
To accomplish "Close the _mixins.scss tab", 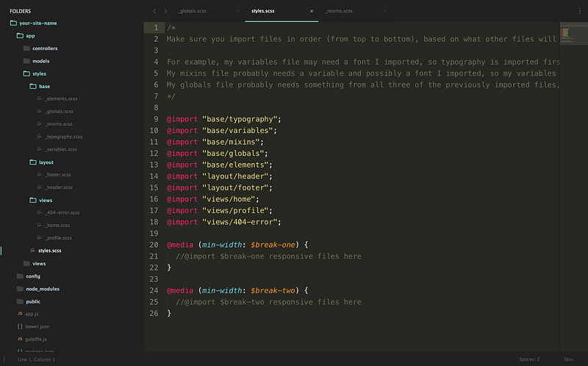I will (385, 11).
